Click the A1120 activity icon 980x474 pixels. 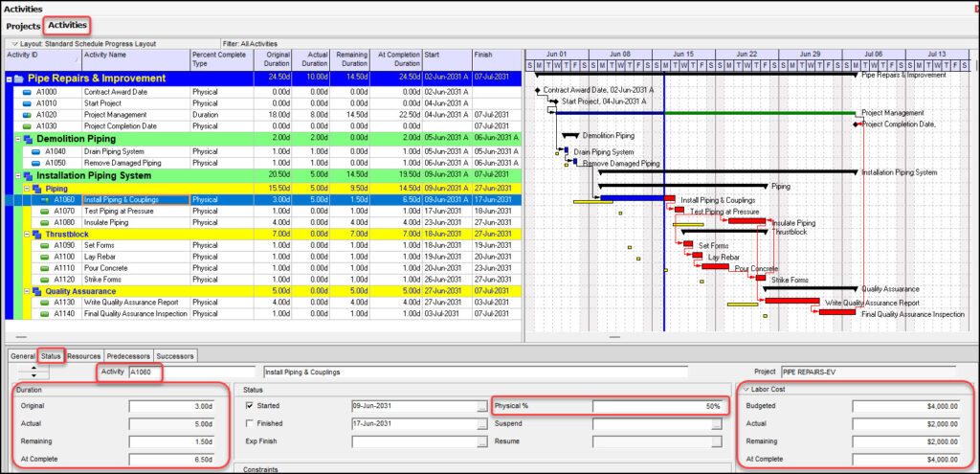44,280
